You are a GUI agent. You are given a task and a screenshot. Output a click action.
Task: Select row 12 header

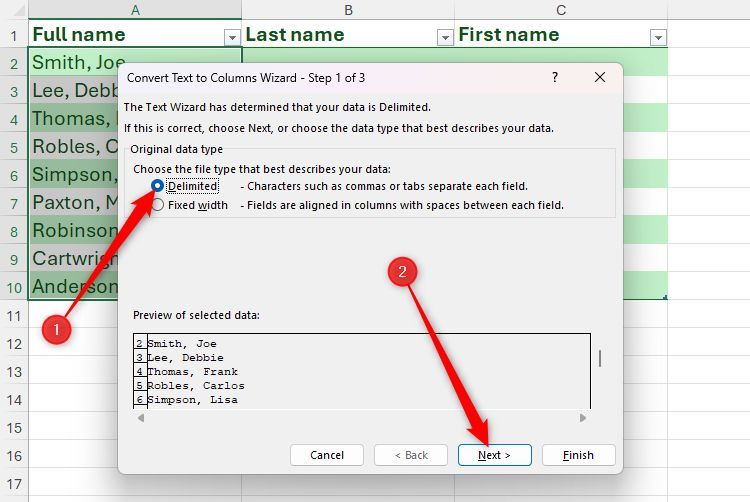click(14, 343)
